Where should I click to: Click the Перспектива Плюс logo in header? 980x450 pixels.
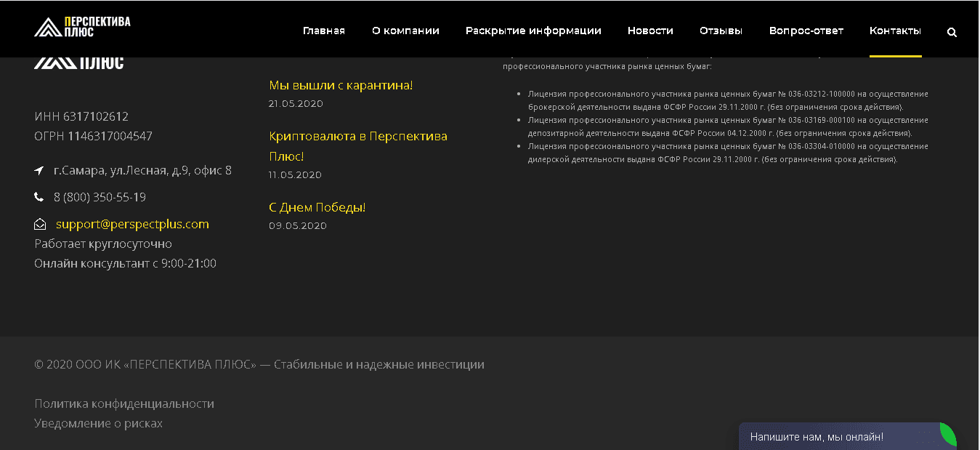(82, 27)
